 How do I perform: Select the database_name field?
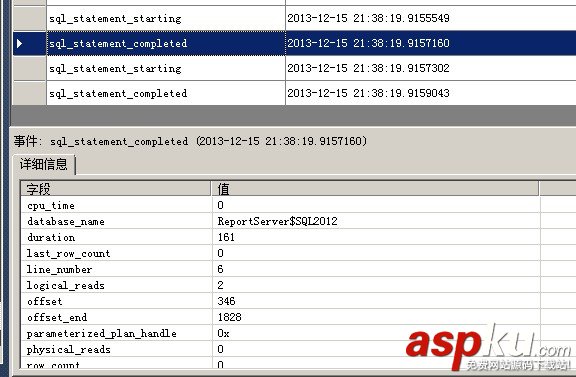pyautogui.click(x=66, y=222)
